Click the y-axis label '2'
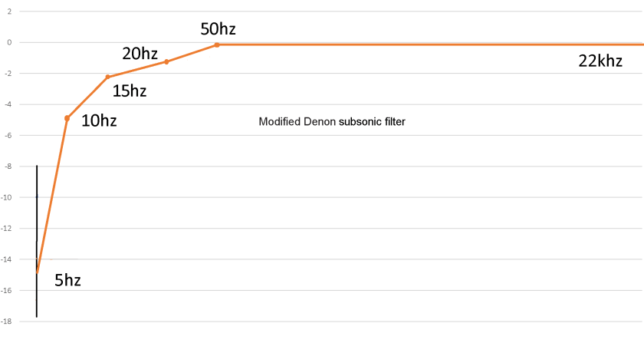Image resolution: width=644 pixels, height=343 pixels. (9, 12)
